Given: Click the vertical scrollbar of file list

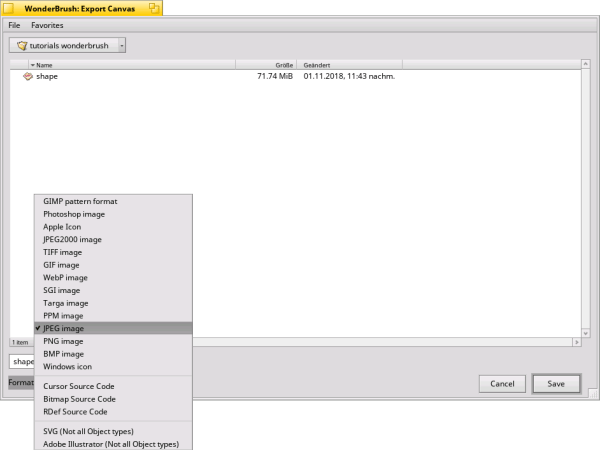Looking at the screenshot, I should pos(585,200).
